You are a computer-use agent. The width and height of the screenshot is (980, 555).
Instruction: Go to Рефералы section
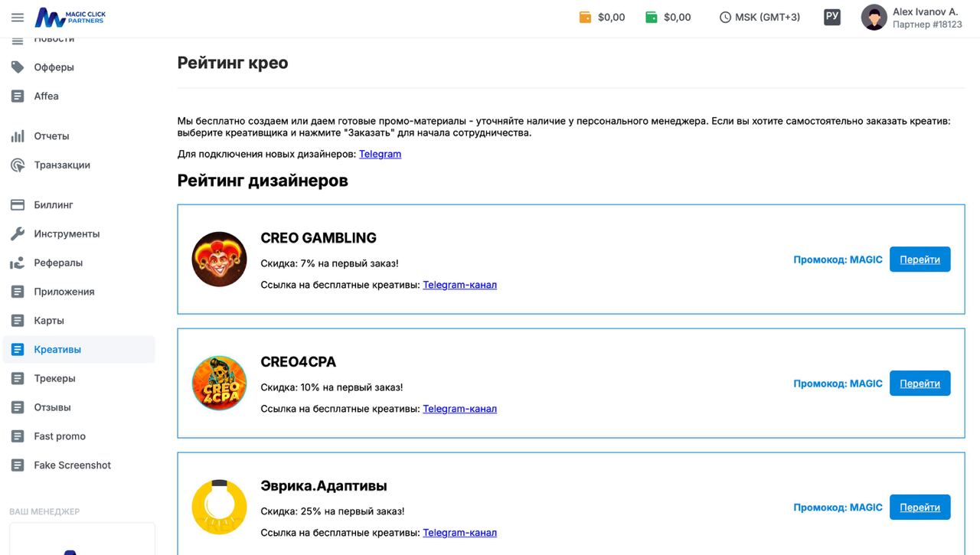tap(79, 263)
